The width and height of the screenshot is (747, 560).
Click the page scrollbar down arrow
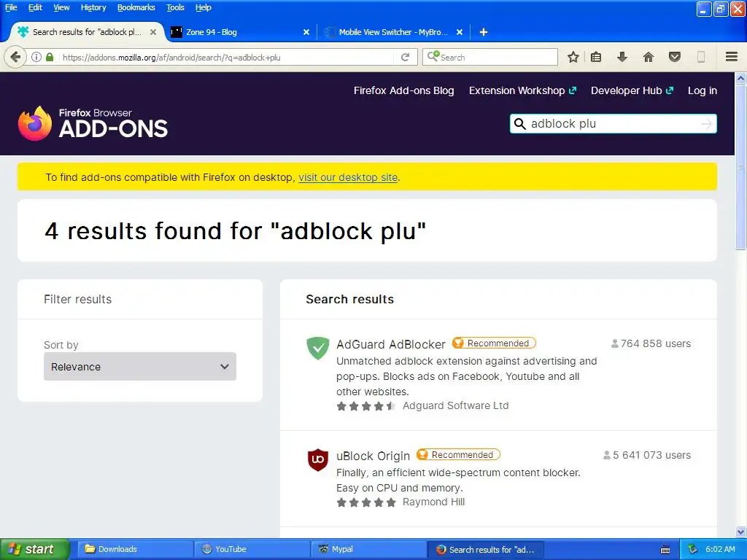[x=741, y=532]
